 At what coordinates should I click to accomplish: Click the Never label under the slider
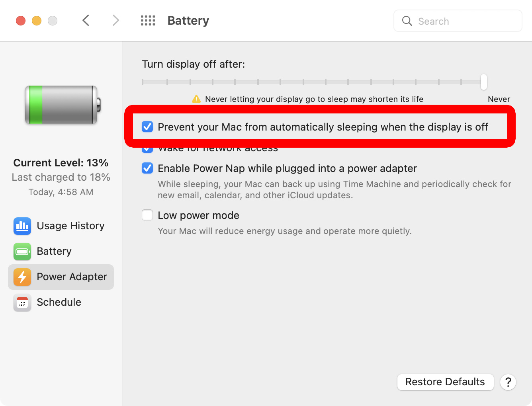tap(499, 99)
